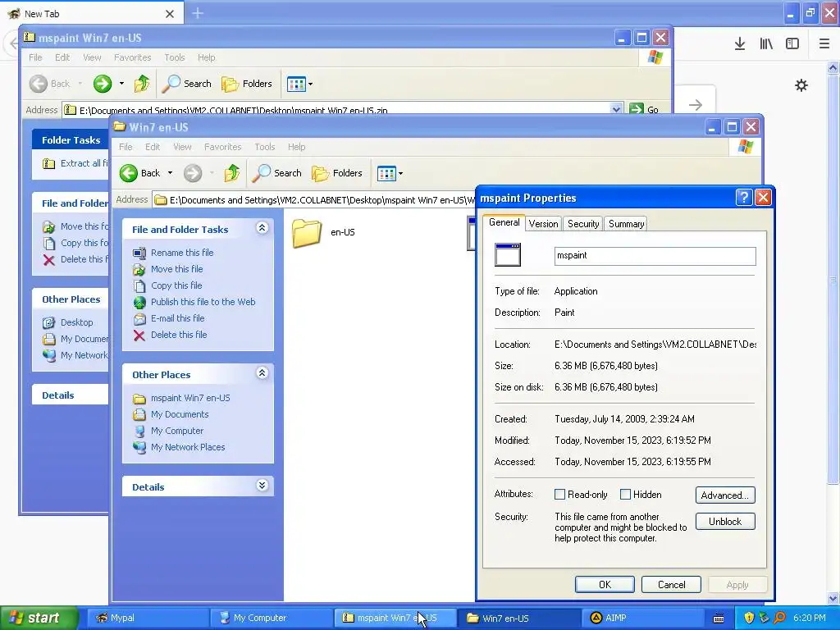Open Views icon in Win7 en-US window
This screenshot has height=630, width=840.
[x=386, y=173]
